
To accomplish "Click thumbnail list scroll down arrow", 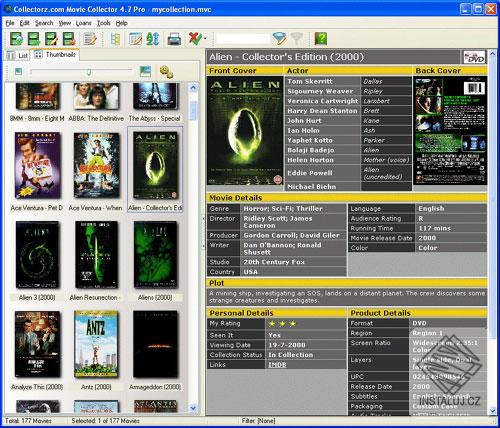I will 193,408.
